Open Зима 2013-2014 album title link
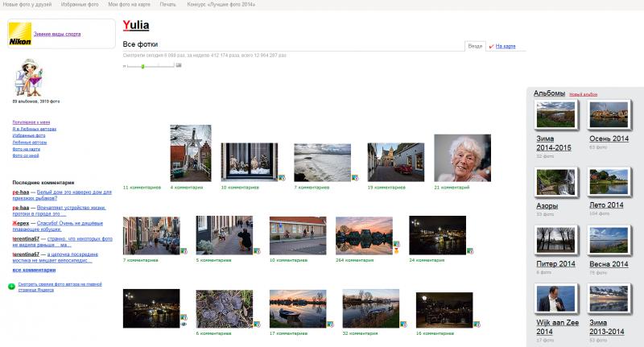Image resolution: width=644 pixels, height=347 pixels. (607, 327)
